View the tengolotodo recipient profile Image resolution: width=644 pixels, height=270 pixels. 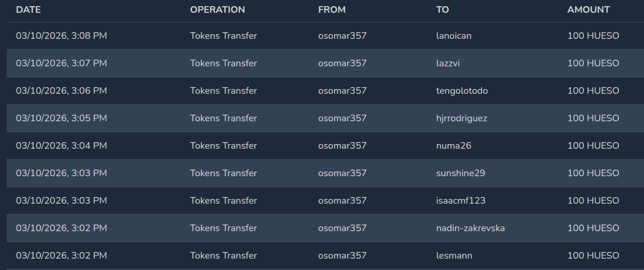point(462,90)
